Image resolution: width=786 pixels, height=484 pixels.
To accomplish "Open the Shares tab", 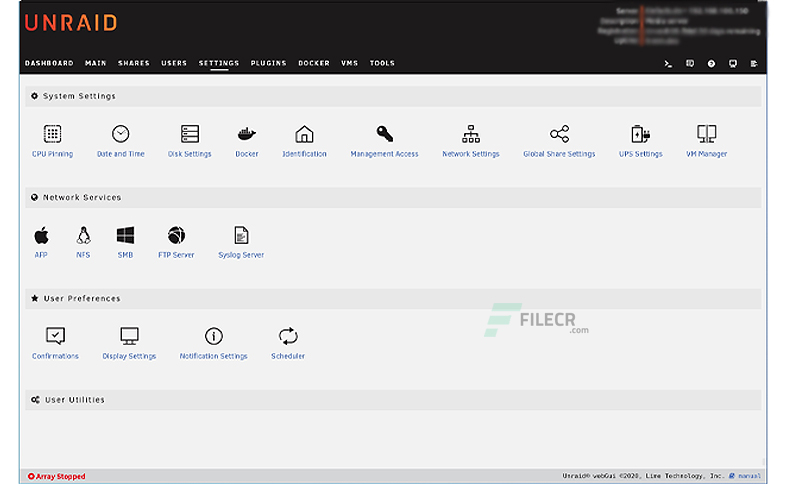I will click(134, 63).
